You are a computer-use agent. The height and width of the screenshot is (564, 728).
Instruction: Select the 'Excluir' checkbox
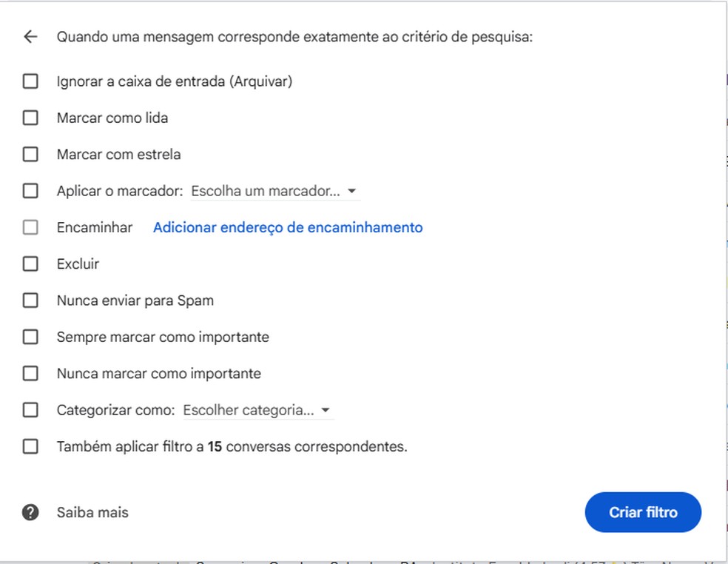coord(30,263)
